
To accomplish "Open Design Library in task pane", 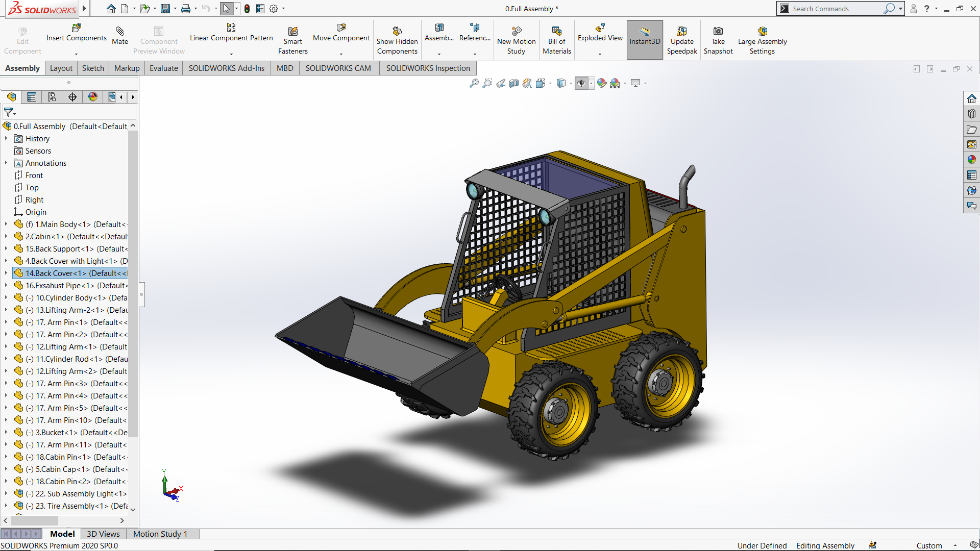I will [x=972, y=114].
